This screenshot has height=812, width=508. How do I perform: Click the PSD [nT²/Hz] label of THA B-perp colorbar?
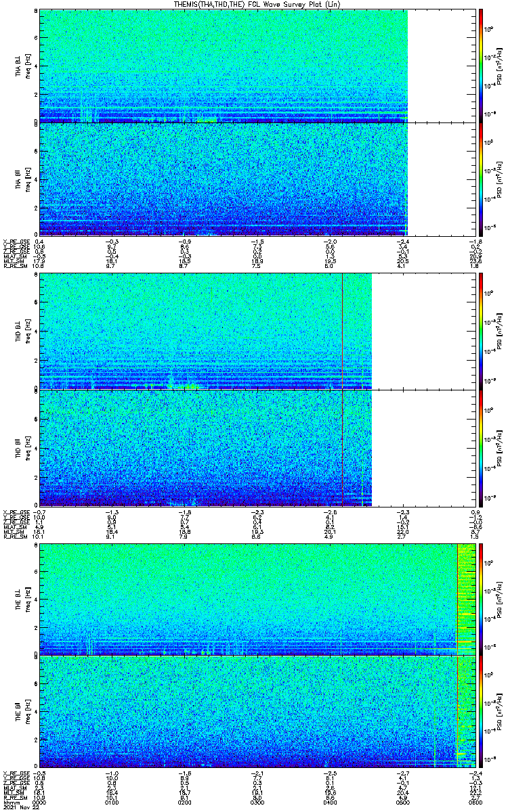[x=499, y=66]
